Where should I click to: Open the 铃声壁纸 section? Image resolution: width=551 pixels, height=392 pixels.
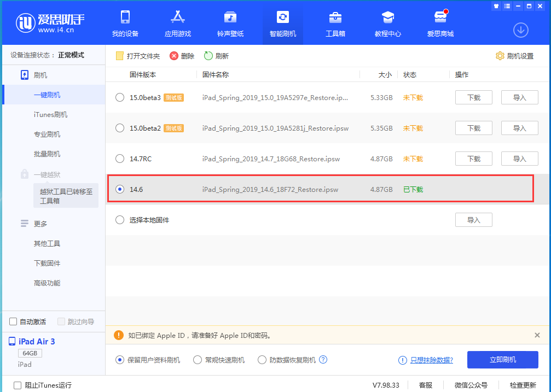click(x=230, y=23)
